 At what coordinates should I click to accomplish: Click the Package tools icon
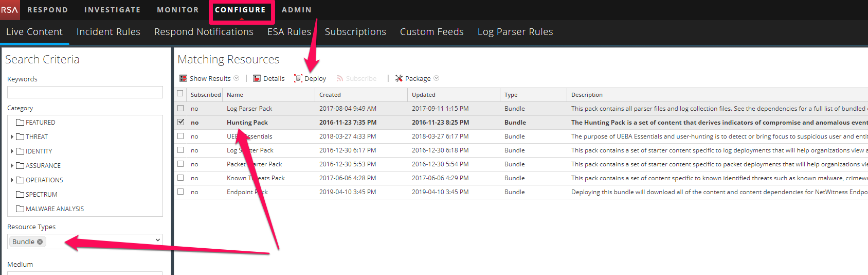click(399, 78)
